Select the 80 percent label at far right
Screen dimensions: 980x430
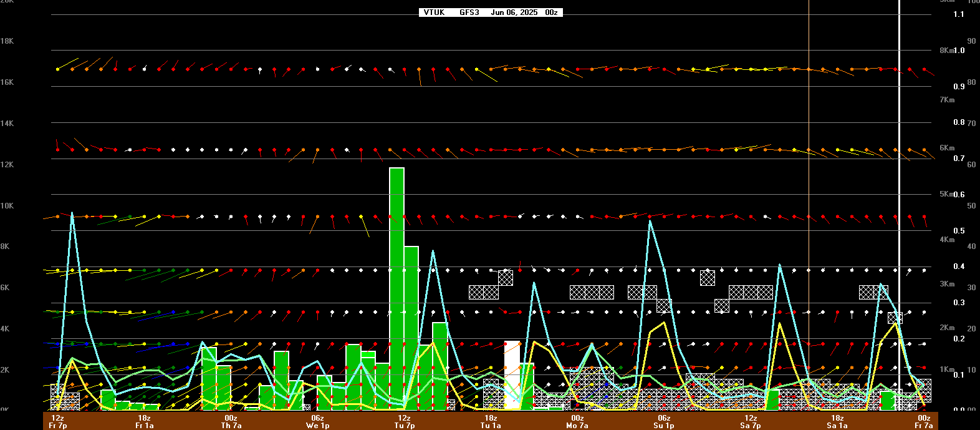pos(971,82)
